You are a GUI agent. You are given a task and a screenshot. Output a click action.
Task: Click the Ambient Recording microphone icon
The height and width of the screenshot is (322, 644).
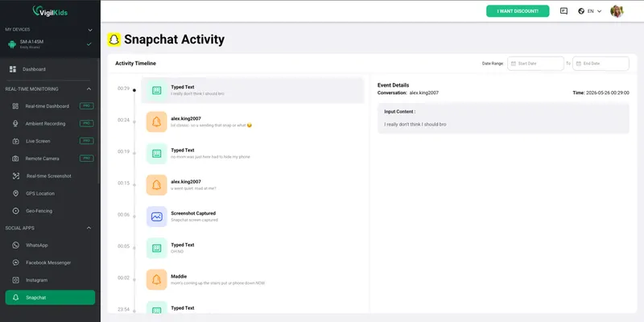pyautogui.click(x=15, y=123)
